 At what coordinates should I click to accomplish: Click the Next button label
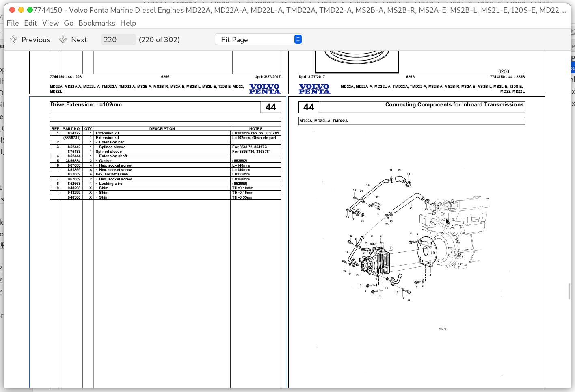pos(79,39)
